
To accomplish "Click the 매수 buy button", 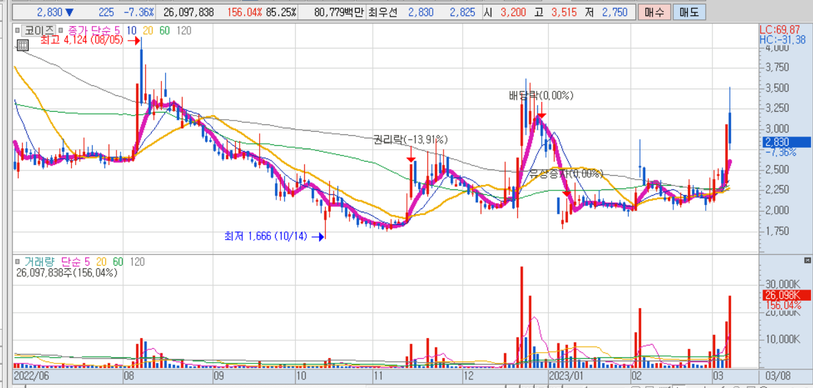I will pos(654,11).
